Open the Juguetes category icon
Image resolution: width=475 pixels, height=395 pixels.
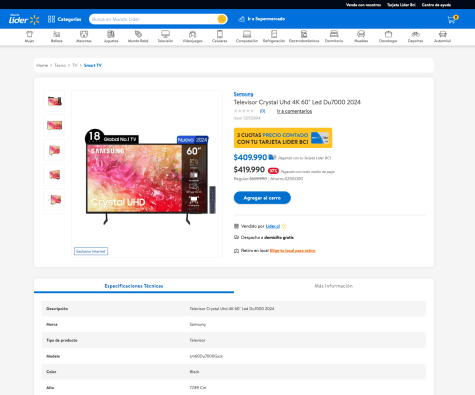111,37
